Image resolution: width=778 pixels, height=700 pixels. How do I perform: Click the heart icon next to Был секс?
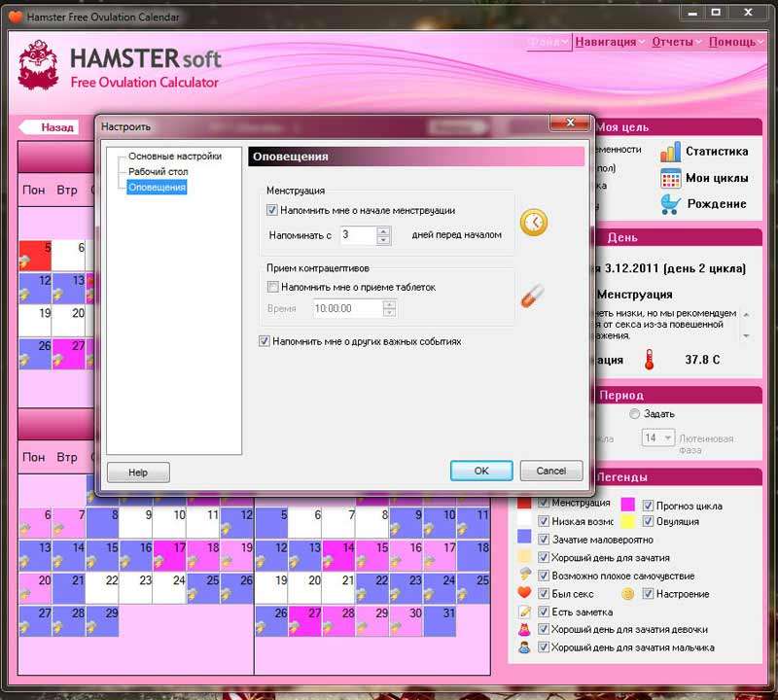524,593
